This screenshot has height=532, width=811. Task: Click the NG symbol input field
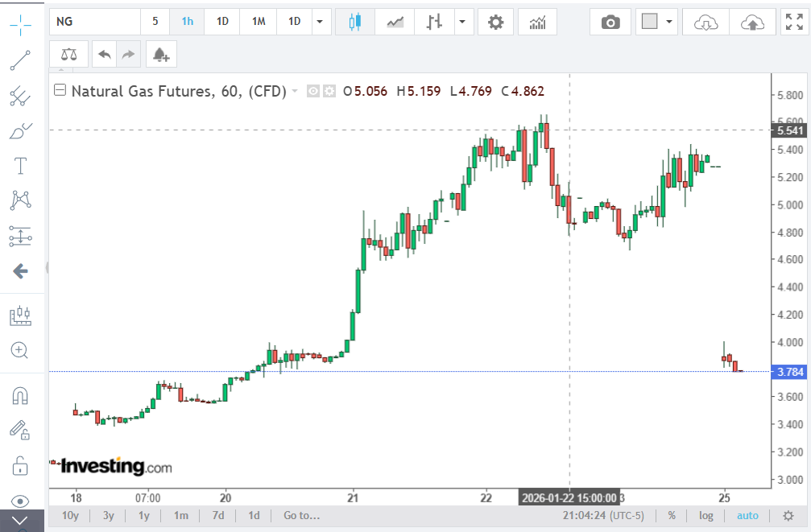pyautogui.click(x=95, y=22)
